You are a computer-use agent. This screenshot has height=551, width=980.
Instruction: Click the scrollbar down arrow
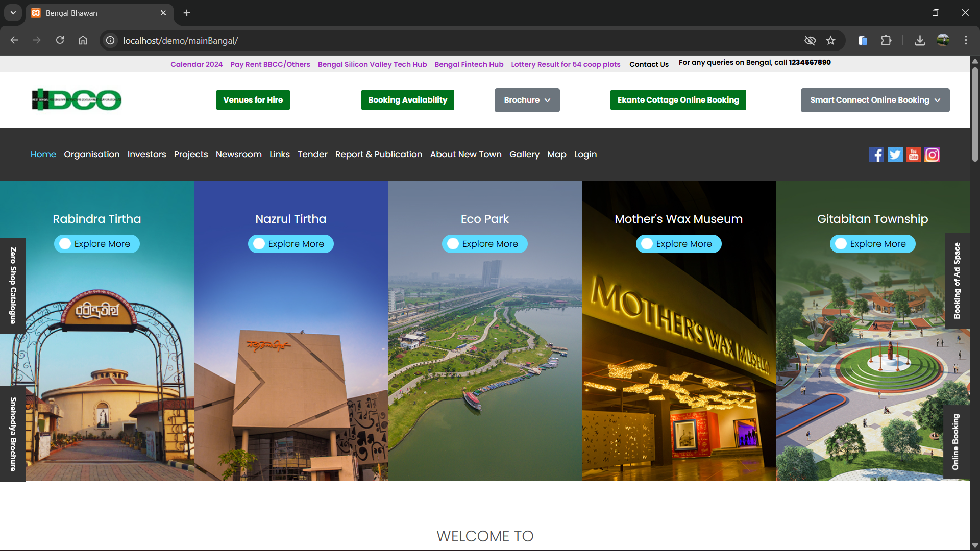point(975,545)
